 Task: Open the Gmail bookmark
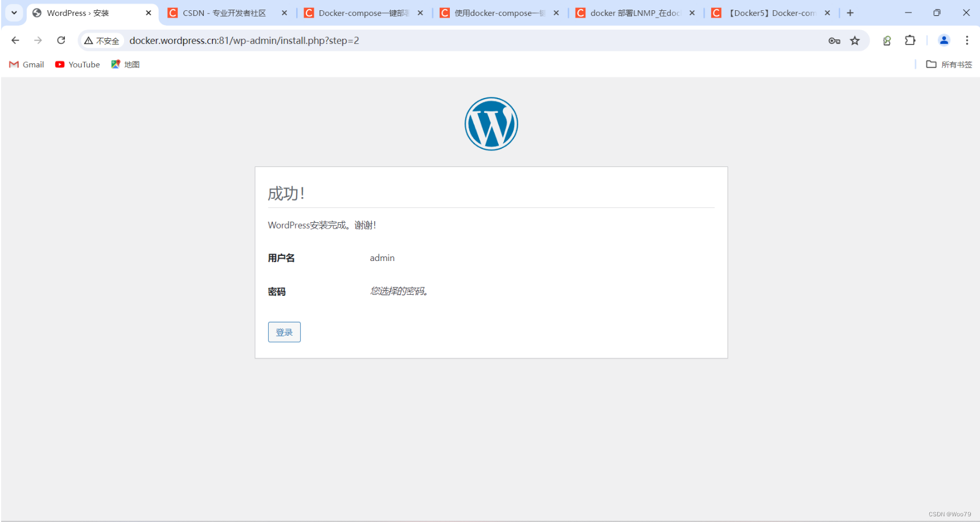(26, 64)
